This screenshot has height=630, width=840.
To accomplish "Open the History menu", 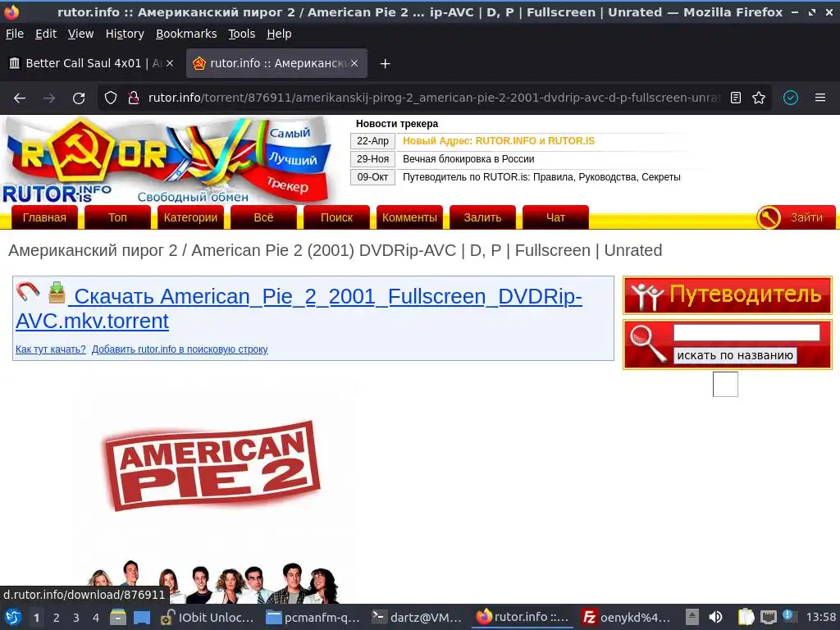I will coord(125,34).
